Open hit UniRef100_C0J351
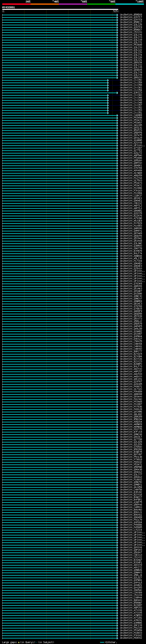Image resolution: width=146 pixels, height=644 pixels. point(131,113)
